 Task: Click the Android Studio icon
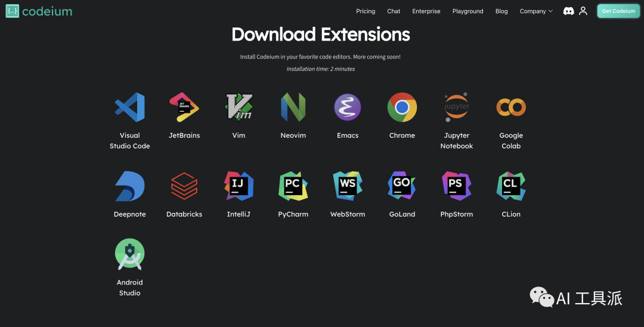tap(130, 254)
